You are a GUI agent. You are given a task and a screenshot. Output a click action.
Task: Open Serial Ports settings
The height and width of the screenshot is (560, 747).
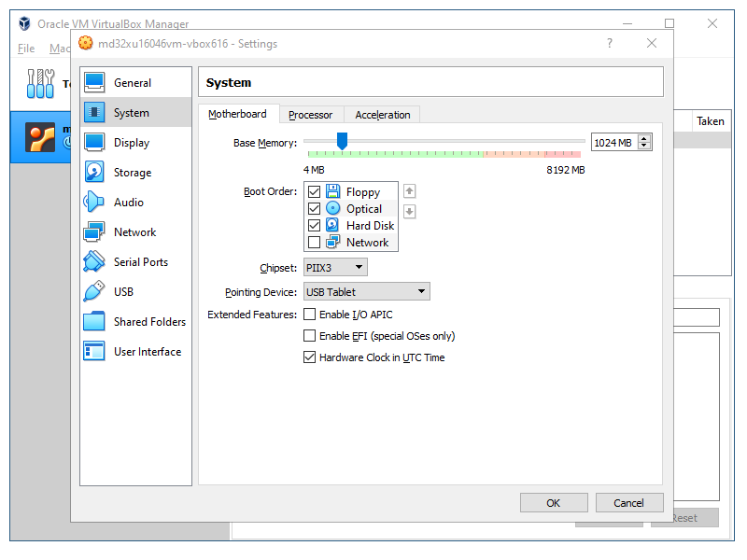click(x=140, y=262)
